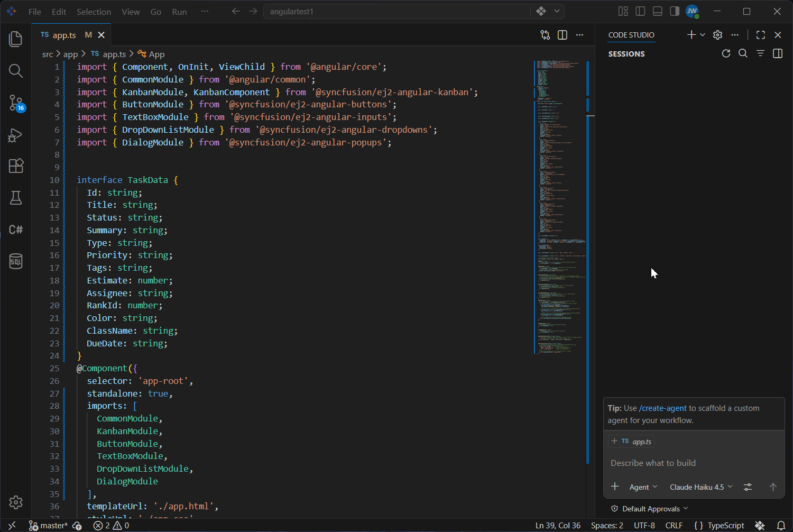Image resolution: width=793 pixels, height=532 pixels.
Task: Open Source Control with 16 changes badge
Action: point(16,103)
